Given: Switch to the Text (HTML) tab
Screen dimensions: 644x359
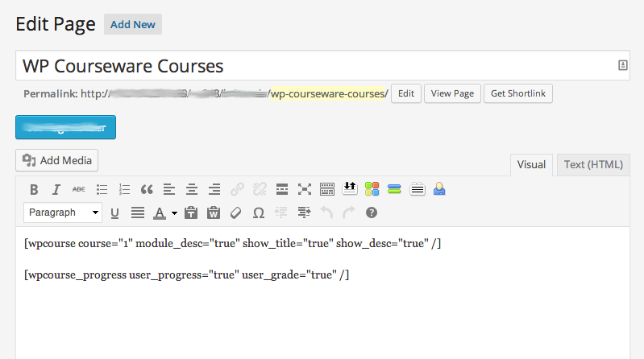Looking at the screenshot, I should pos(593,164).
